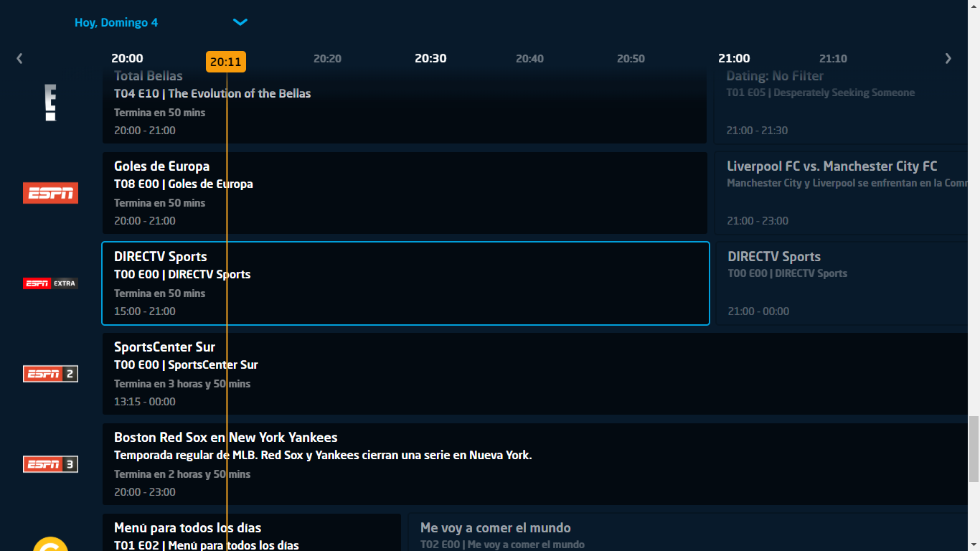Expand the date selector chevron
Image resolution: width=980 pixels, height=551 pixels.
240,22
